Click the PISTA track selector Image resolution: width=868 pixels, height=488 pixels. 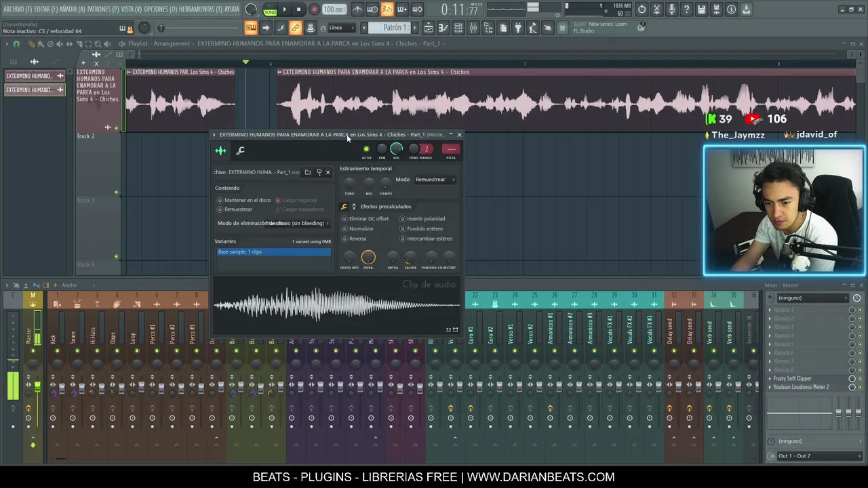(x=451, y=149)
